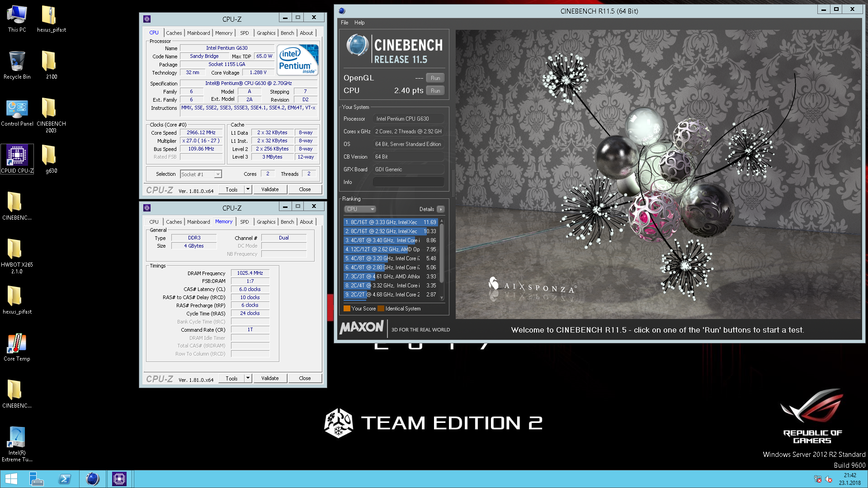
Task: Click the Cinebench Info input field
Action: point(408,182)
